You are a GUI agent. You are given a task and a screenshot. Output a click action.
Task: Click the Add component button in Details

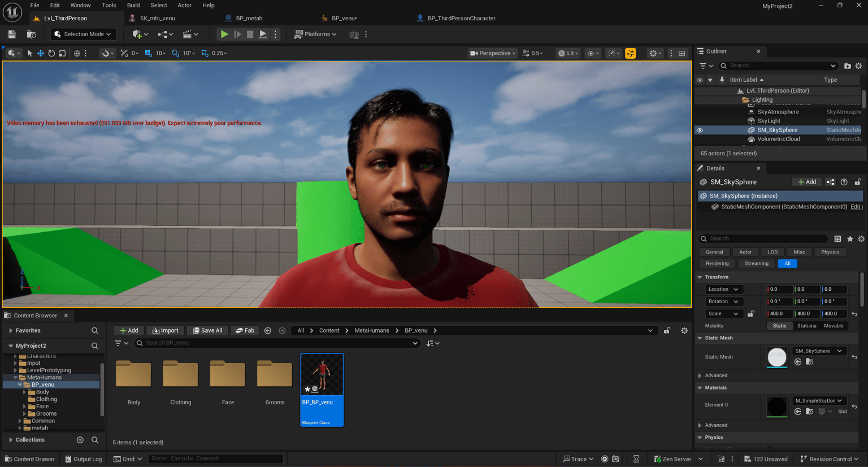806,182
